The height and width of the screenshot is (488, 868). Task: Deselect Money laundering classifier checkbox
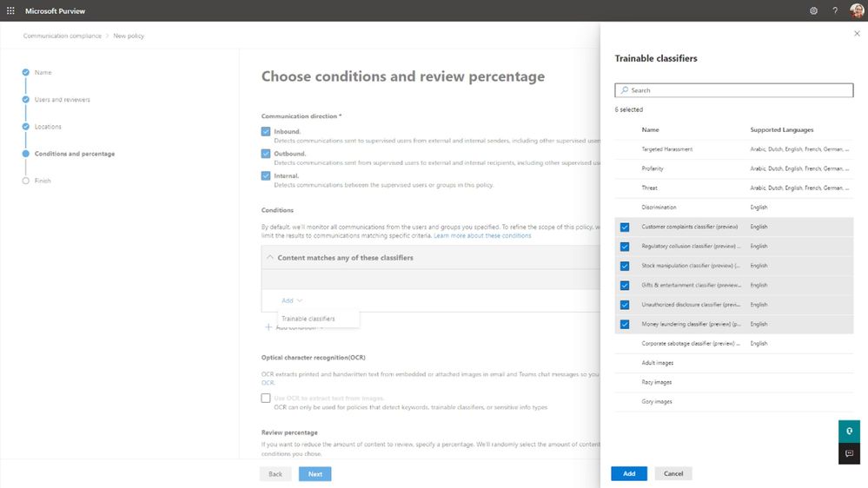pos(625,324)
